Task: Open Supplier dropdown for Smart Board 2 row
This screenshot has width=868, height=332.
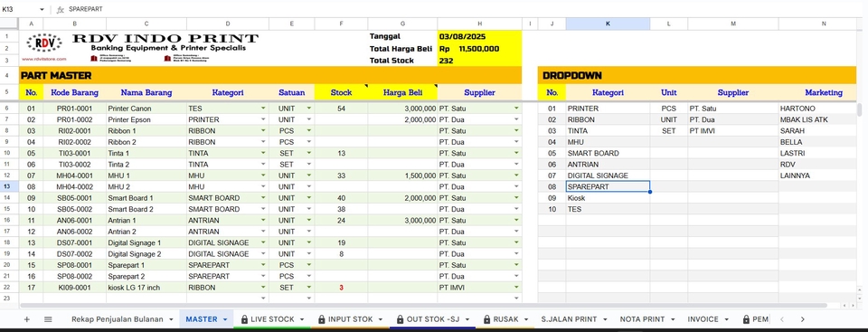Action: click(516, 210)
